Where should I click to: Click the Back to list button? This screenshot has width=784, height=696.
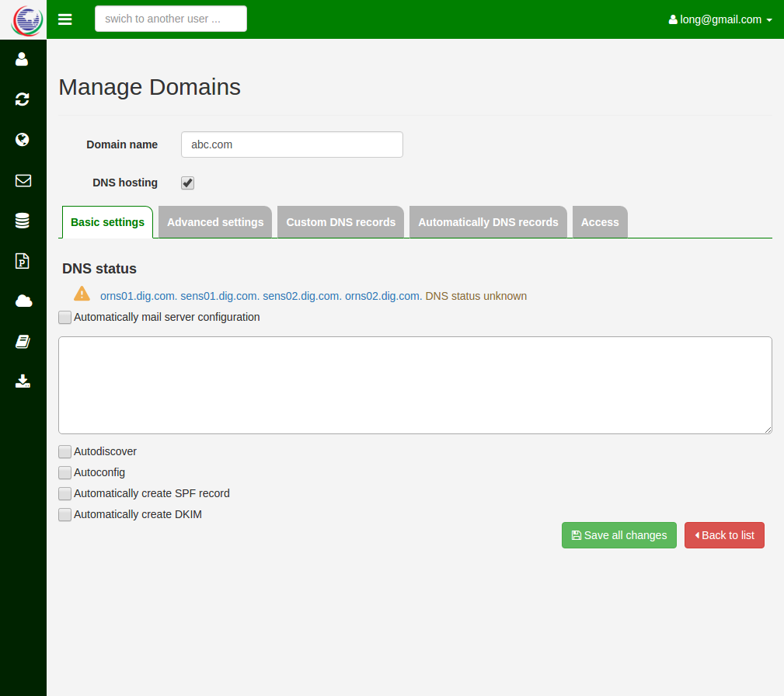724,535
